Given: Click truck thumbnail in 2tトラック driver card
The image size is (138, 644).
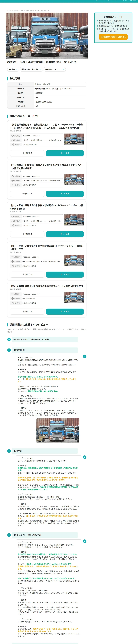Looking at the screenshot, I should (74, 260).
